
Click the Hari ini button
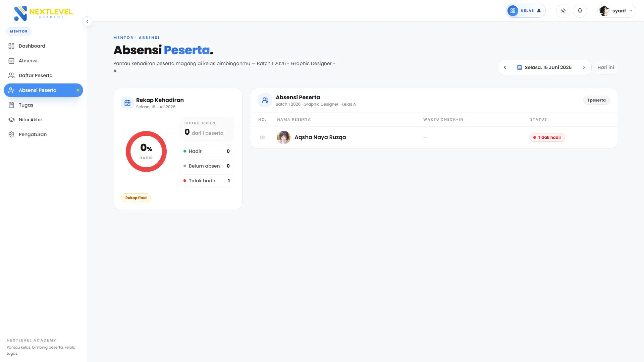pyautogui.click(x=606, y=67)
